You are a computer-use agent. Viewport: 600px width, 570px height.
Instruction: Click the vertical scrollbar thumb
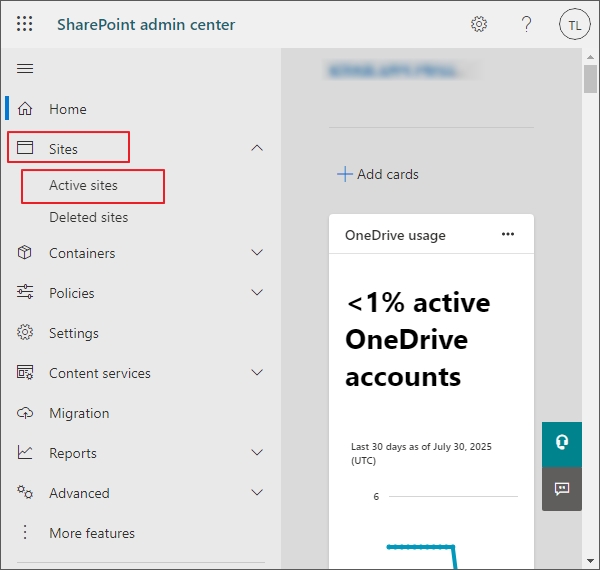point(590,79)
